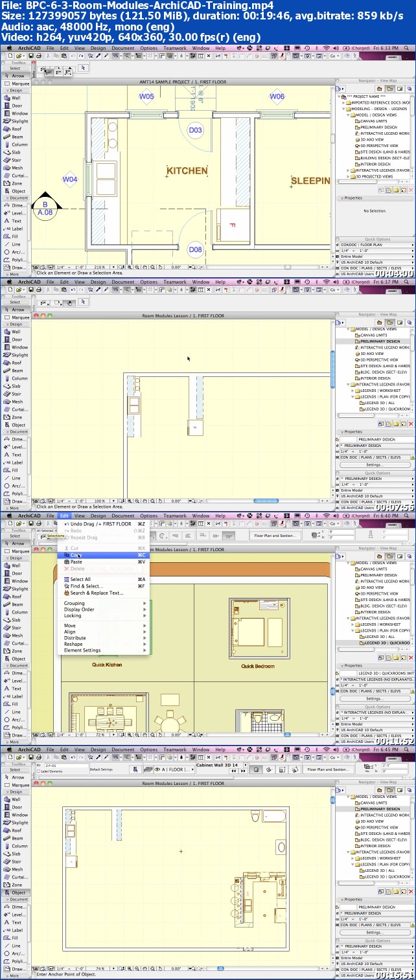Viewport: 416px width, 980px height.
Task: Toggle the Label Elements checkbox
Action: pyautogui.click(x=39, y=771)
